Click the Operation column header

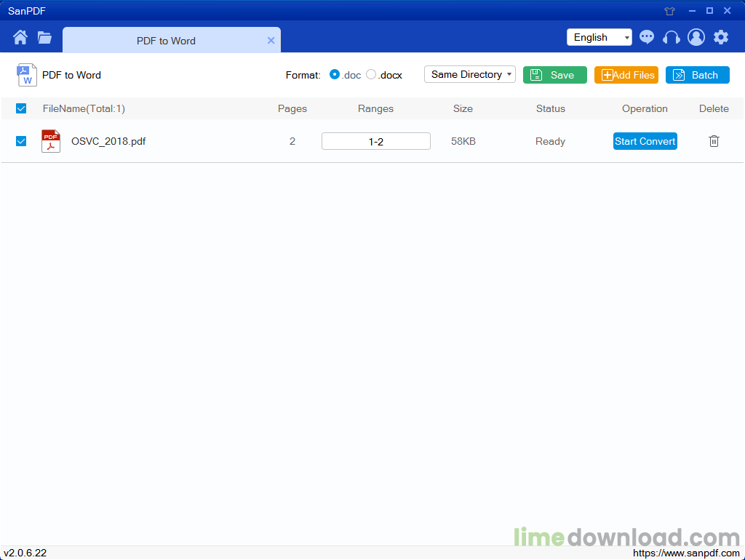[x=645, y=109]
